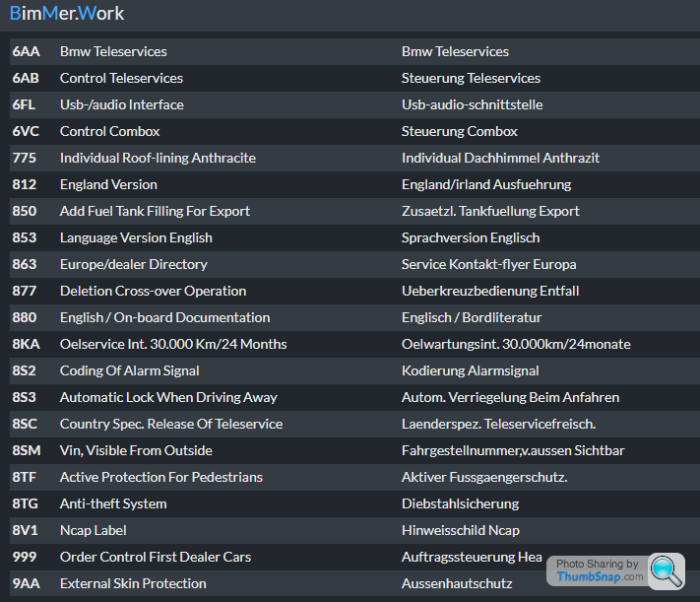
Task: Select option code 8S3
Action: pos(24,397)
